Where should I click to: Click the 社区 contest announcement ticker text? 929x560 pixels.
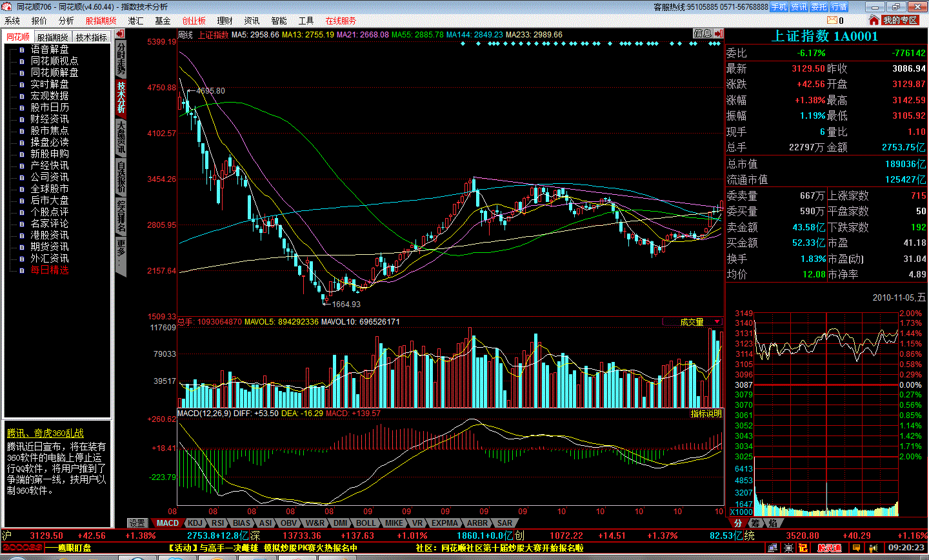(500, 548)
